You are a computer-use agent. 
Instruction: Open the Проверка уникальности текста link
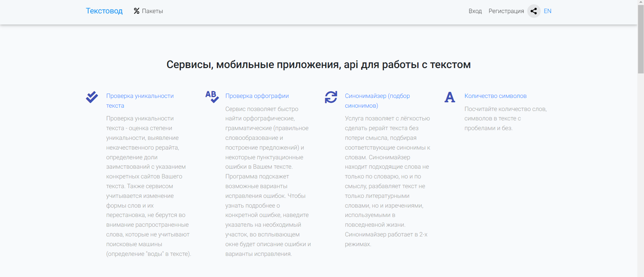(x=140, y=101)
